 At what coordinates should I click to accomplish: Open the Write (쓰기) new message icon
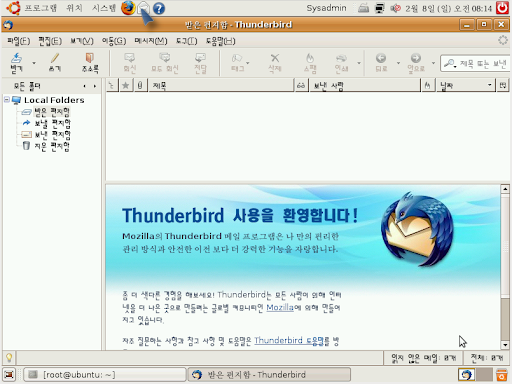(x=55, y=59)
